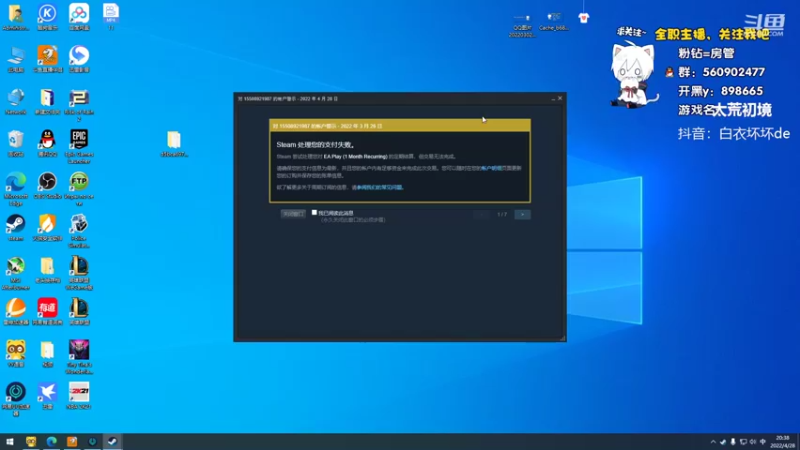
Task: Open the round blue arrow player icon
Action: (x=79, y=59)
